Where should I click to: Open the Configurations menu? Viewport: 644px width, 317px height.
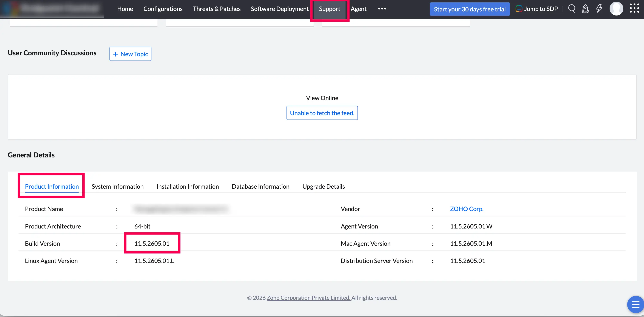pyautogui.click(x=163, y=9)
